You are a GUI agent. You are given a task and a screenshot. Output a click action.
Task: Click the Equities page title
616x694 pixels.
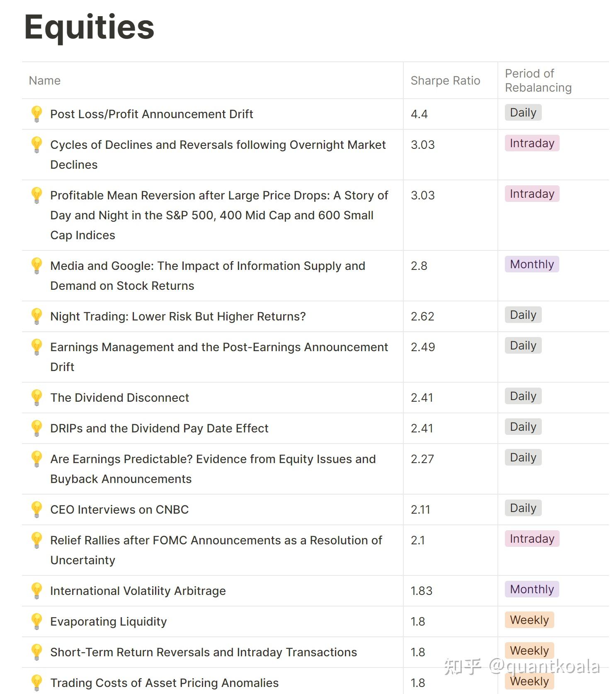point(89,27)
